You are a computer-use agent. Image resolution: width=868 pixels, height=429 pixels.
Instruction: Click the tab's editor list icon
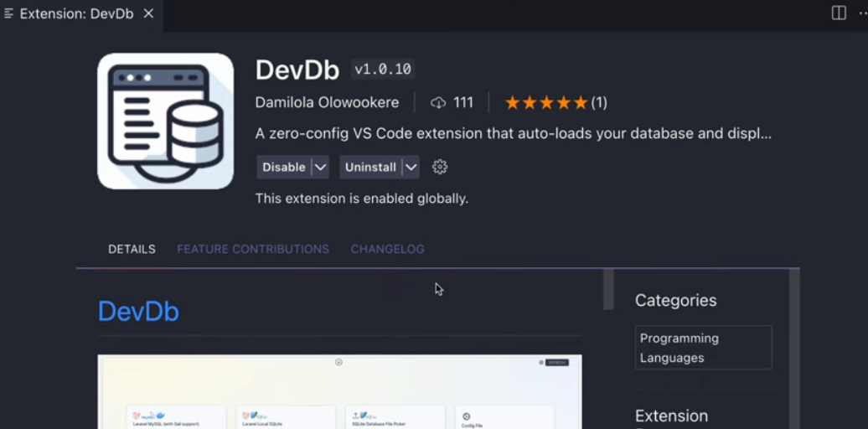(8, 14)
